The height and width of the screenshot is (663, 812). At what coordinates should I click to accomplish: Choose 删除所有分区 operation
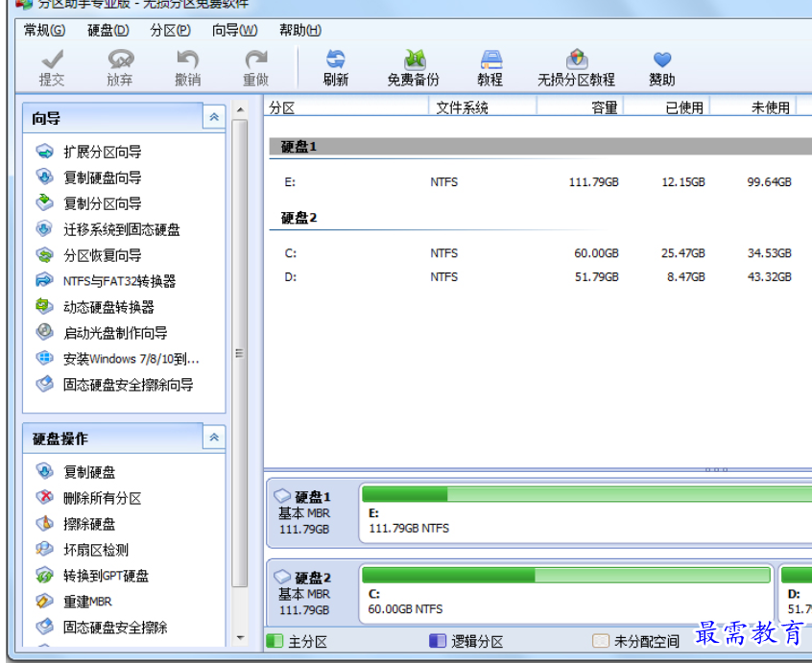coord(88,498)
